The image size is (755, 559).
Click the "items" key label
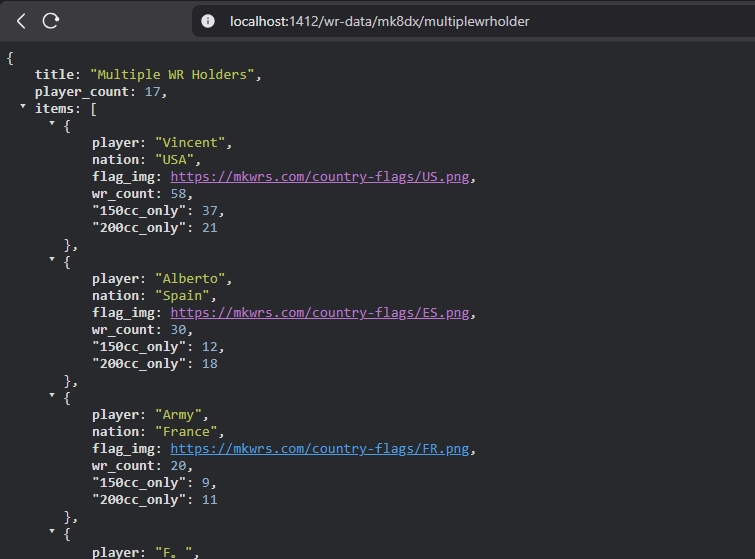click(54, 109)
